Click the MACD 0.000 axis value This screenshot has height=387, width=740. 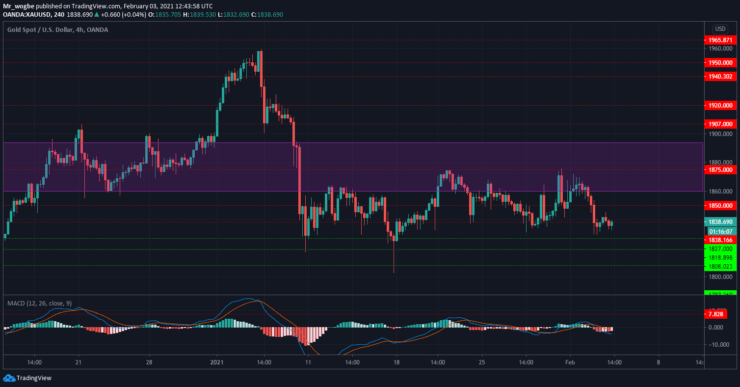point(716,327)
